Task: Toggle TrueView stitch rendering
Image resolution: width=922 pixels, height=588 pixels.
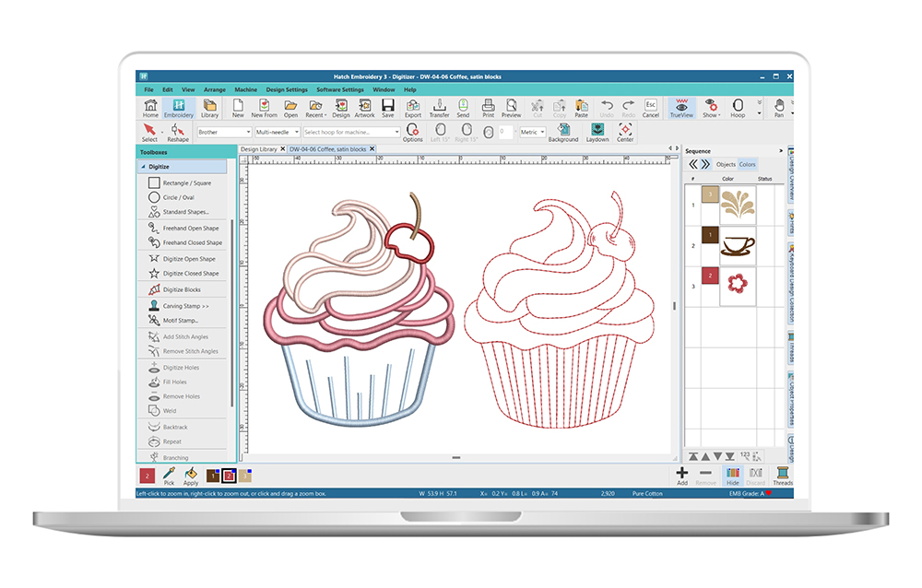Action: tap(680, 108)
